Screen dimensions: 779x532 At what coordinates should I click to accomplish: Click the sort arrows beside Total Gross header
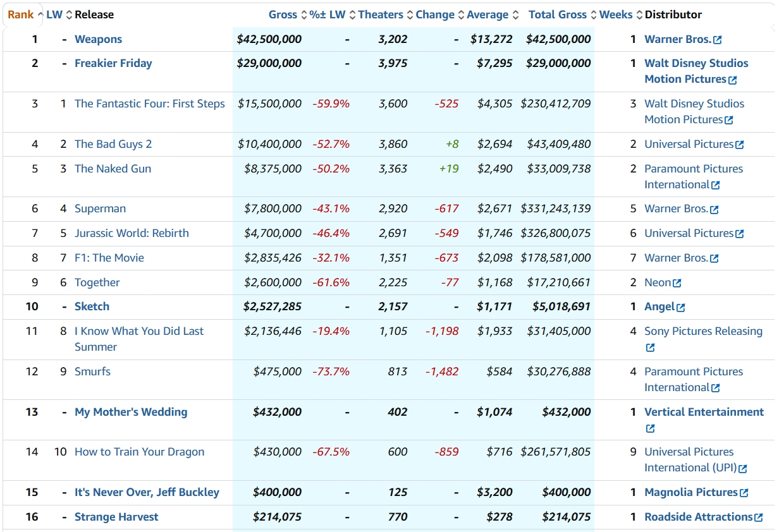point(594,15)
